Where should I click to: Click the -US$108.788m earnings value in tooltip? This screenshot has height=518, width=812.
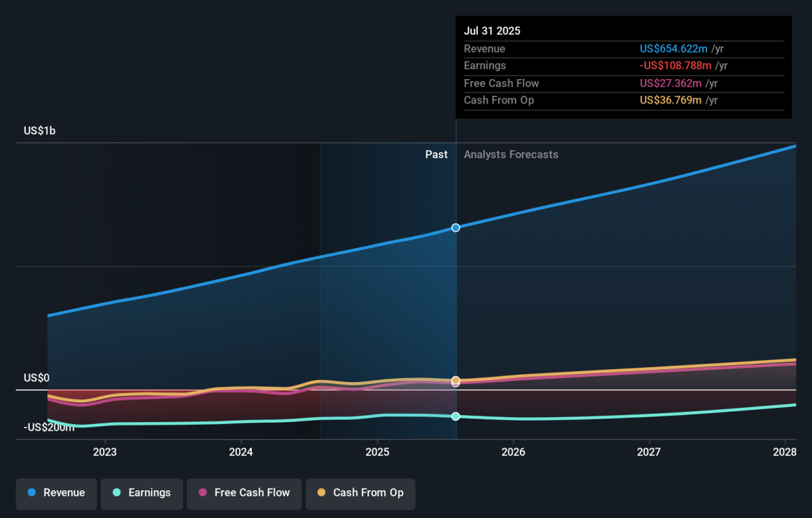point(675,66)
